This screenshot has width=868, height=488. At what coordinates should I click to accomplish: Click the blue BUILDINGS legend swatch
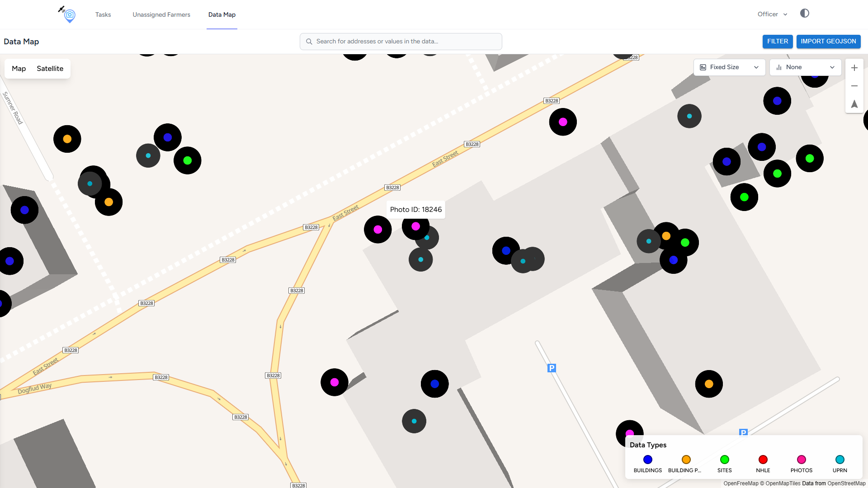click(x=647, y=460)
